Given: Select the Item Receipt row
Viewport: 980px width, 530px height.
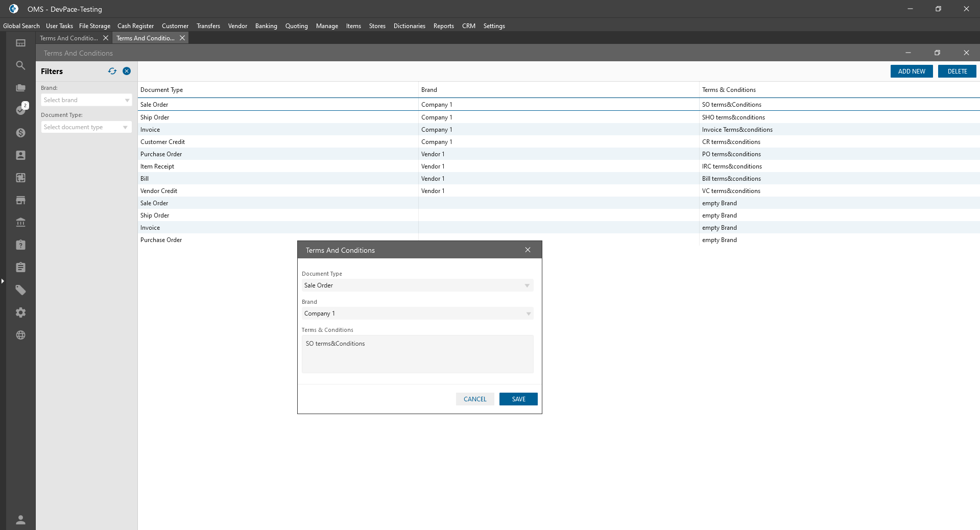Looking at the screenshot, I should tap(559, 166).
